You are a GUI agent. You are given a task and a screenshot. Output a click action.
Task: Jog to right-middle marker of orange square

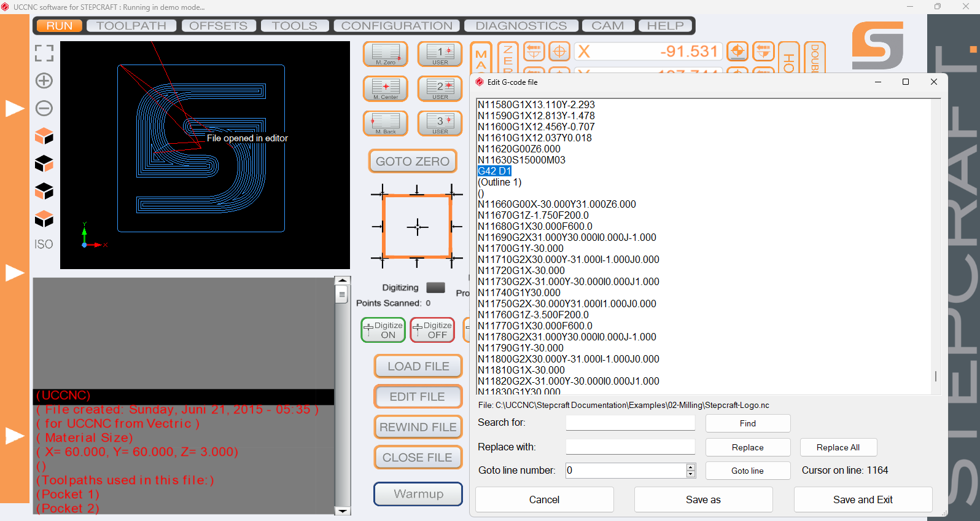[456, 227]
